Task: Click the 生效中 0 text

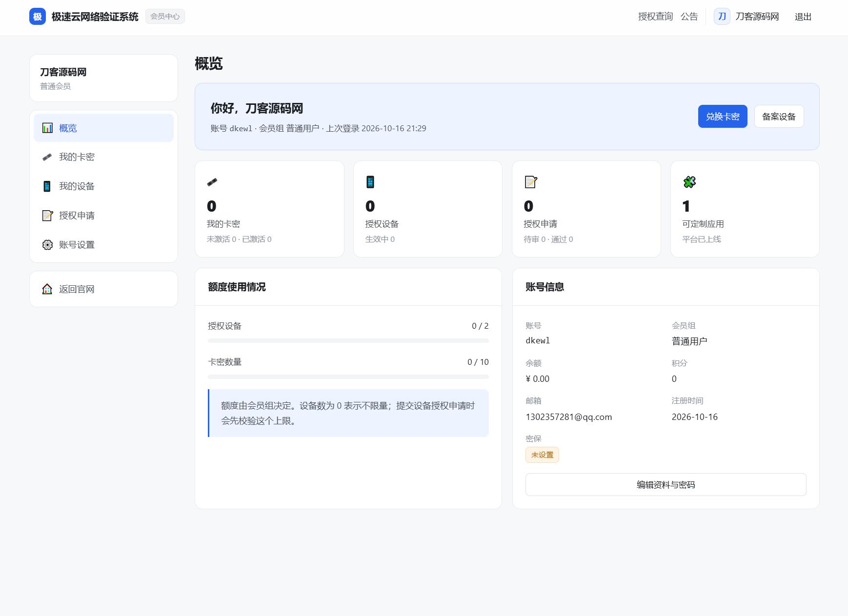Action: [380, 239]
